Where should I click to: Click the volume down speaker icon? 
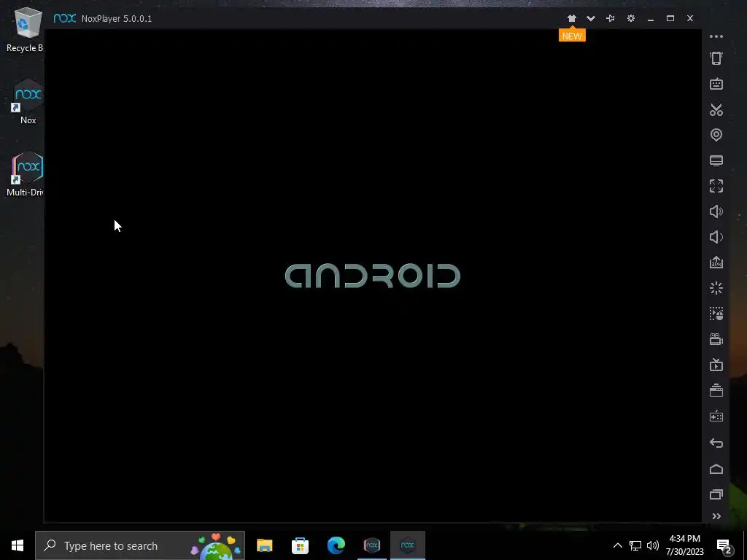pos(716,237)
